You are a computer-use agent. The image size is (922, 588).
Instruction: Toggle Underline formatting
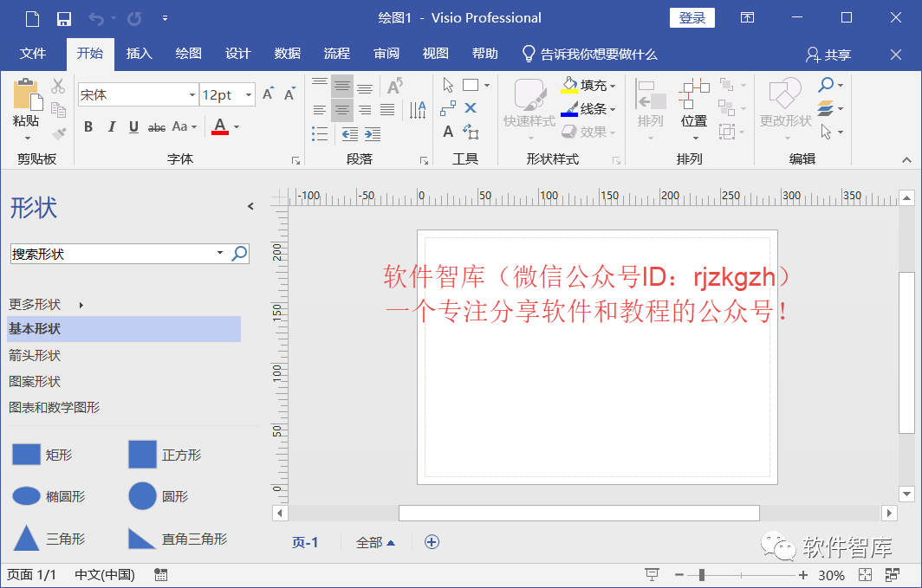click(x=133, y=127)
